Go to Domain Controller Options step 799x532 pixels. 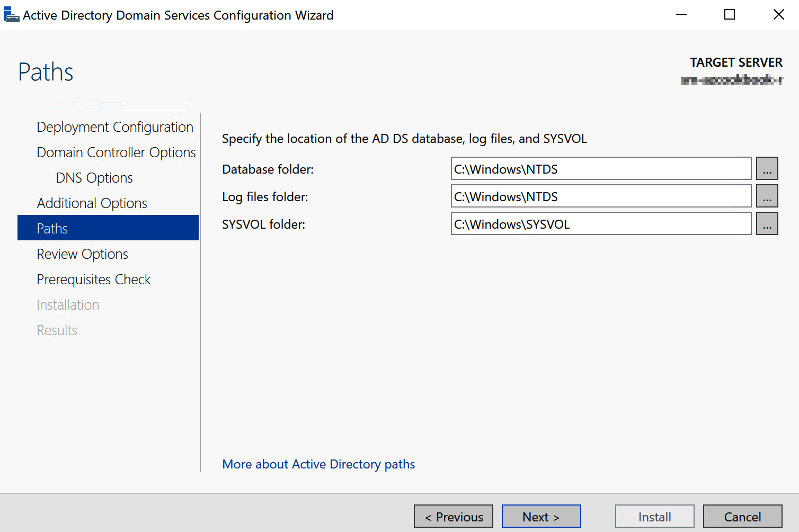pyautogui.click(x=116, y=152)
